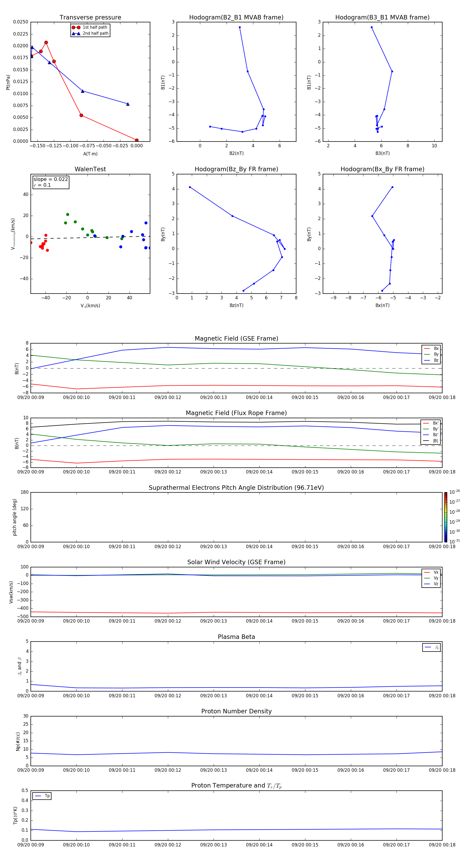Click the 'Plasma Beta' panel title
The height and width of the screenshot is (868, 473).
click(236, 637)
